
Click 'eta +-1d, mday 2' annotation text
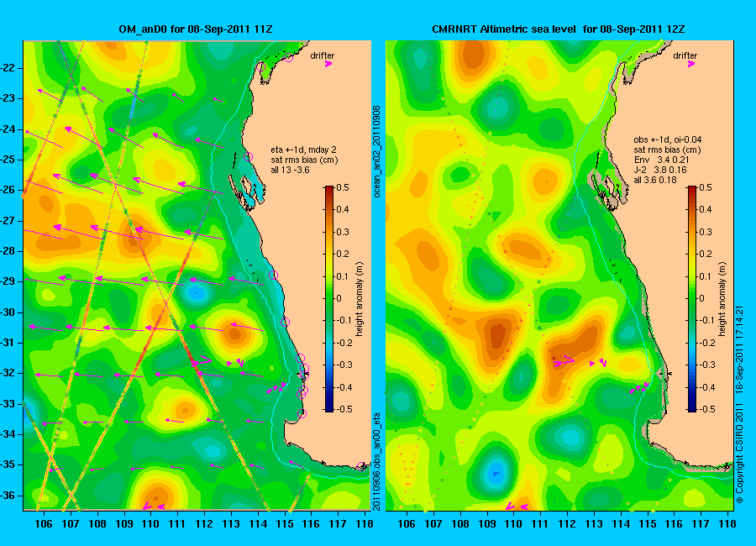304,150
